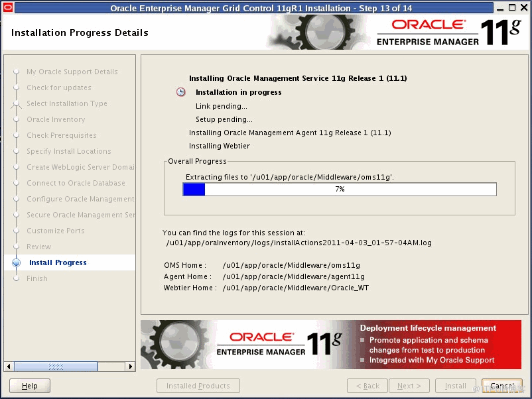Select the Install Progress step
This screenshot has height=399, width=532.
click(x=58, y=262)
